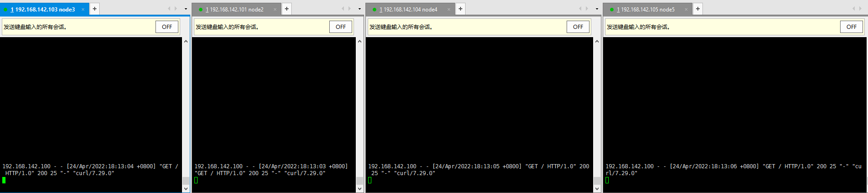Switch to the 192.168.142.103 node3 tab
The image size is (868, 193).
click(43, 9)
